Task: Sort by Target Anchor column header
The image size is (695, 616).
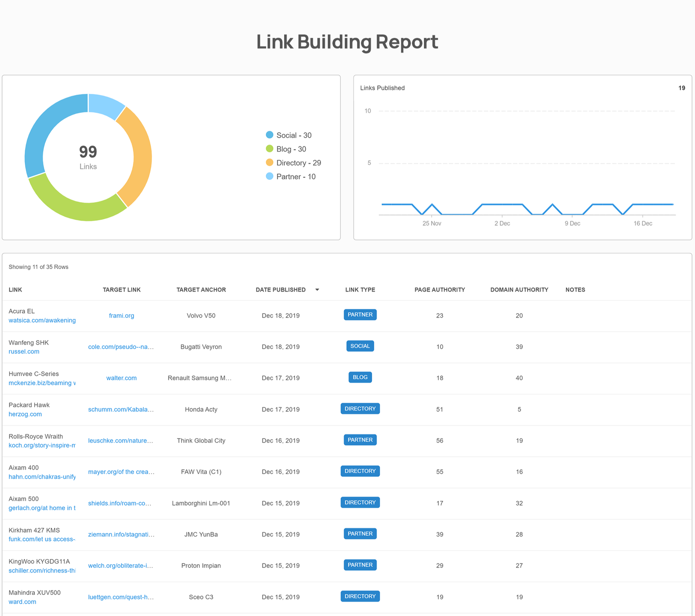Action: coord(201,290)
